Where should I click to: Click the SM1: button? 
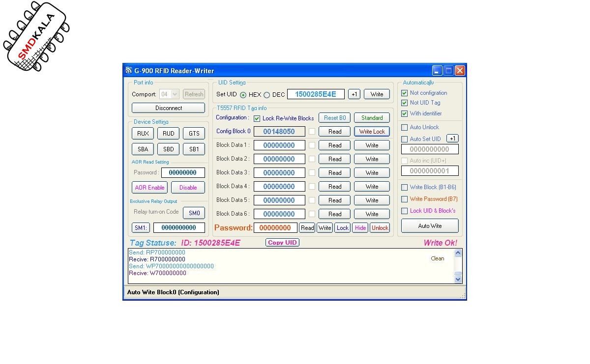coord(141,228)
